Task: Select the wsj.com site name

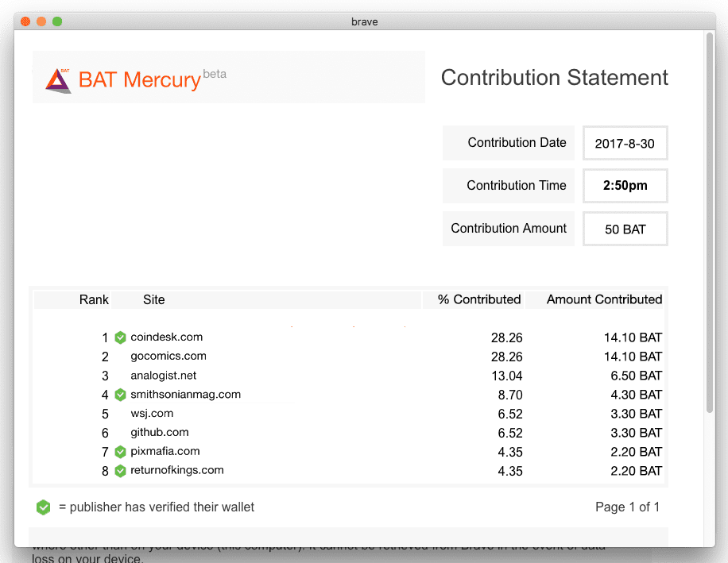Action: [152, 413]
